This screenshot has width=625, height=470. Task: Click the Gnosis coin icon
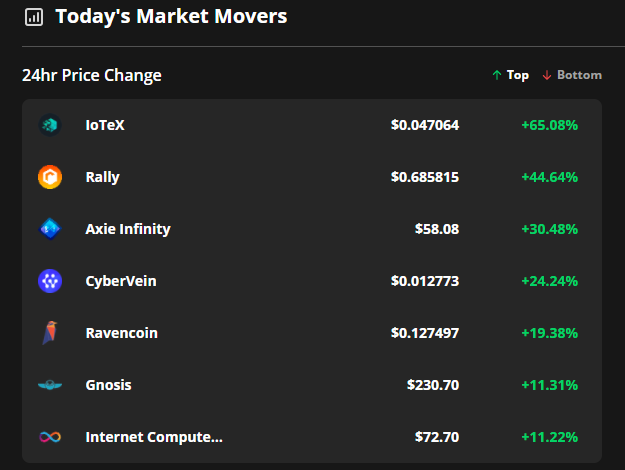click(50, 385)
